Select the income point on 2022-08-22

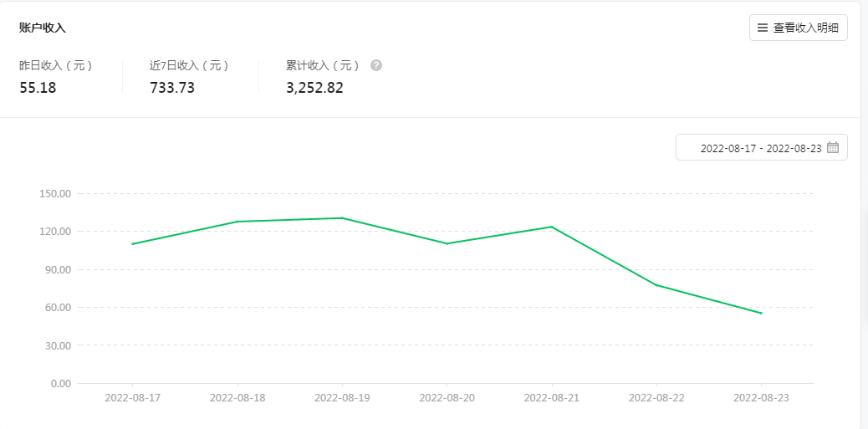point(656,285)
